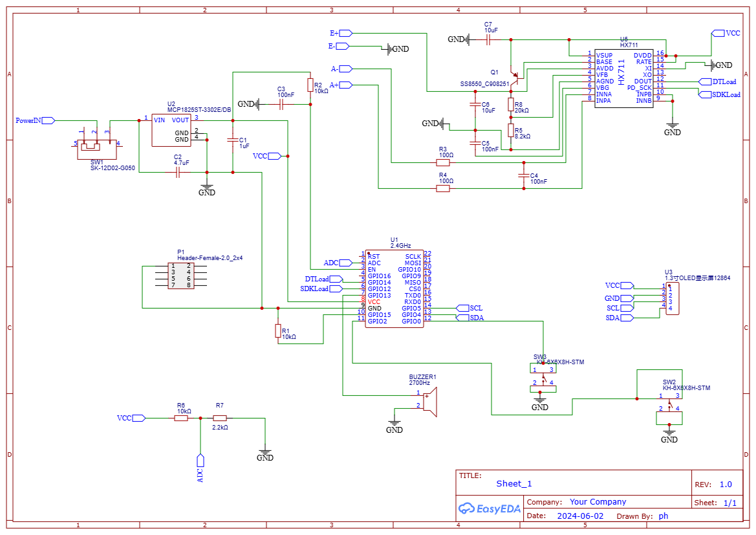Select capacitor C5 100nF

pyautogui.click(x=475, y=143)
